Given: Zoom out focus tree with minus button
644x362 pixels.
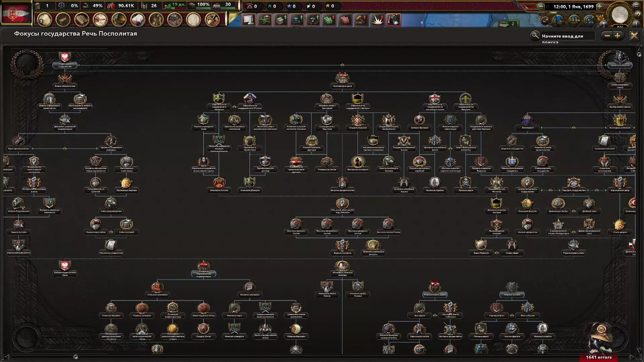Looking at the screenshot, I should coord(607,36).
